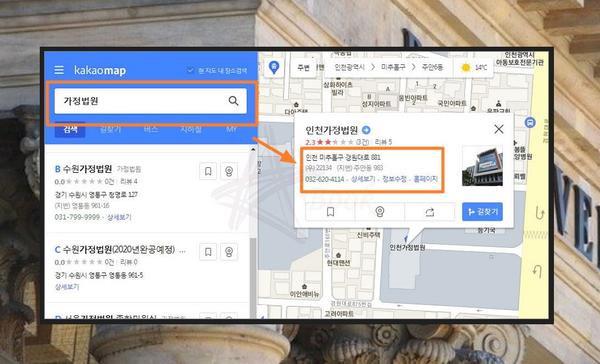Open 상세보기 under C 수원가정법원

tap(67, 286)
